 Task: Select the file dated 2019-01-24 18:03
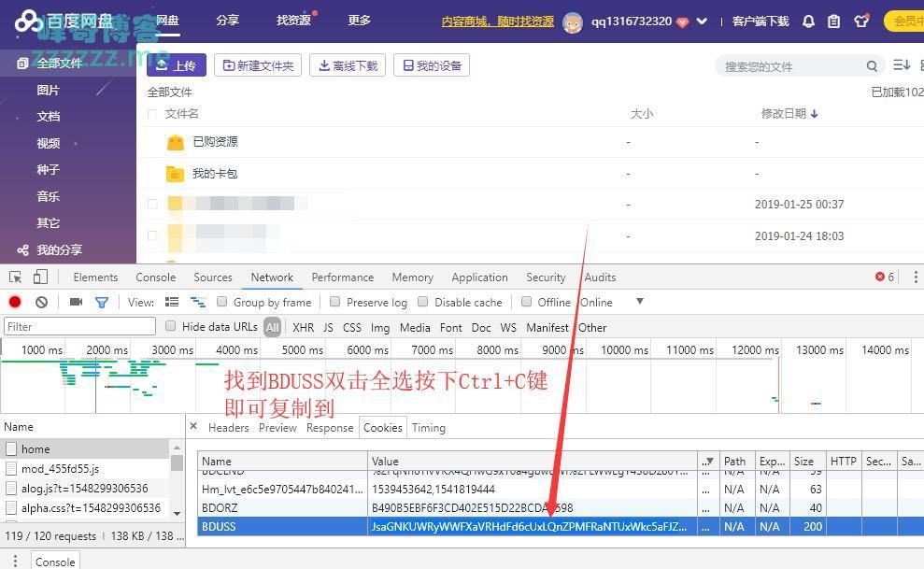coord(152,236)
